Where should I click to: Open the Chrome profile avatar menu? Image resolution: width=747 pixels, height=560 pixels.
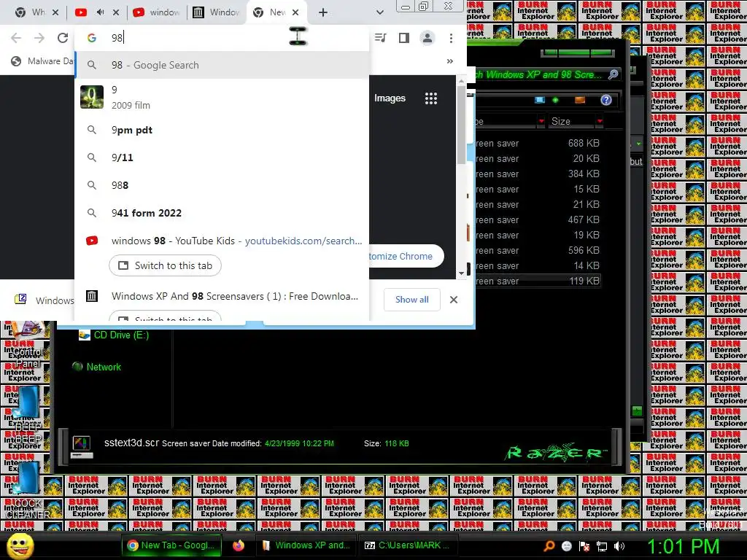[x=427, y=38]
